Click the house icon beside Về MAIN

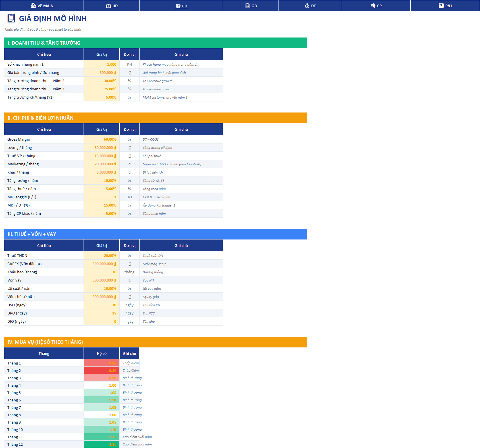(x=33, y=6)
